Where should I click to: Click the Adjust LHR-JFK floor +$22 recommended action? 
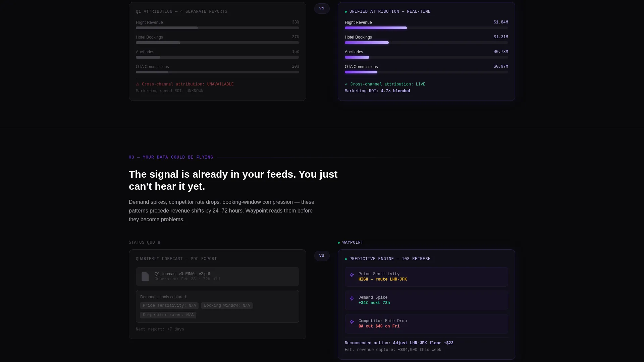click(x=423, y=343)
